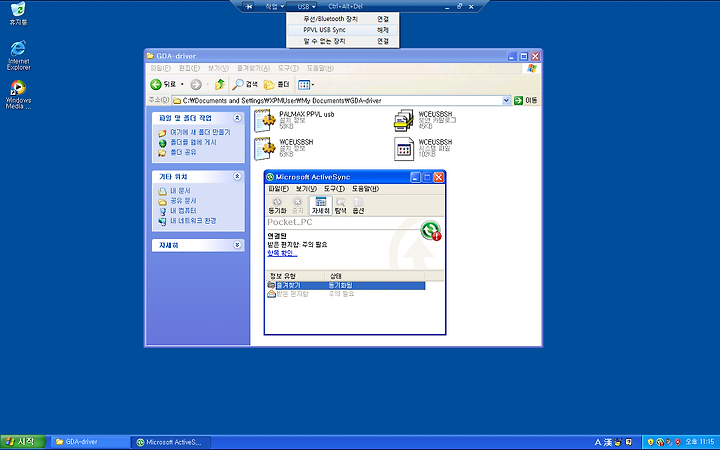720x450 pixels.
Task: Click 폴더를 웹에 게시 link
Action: [193, 142]
